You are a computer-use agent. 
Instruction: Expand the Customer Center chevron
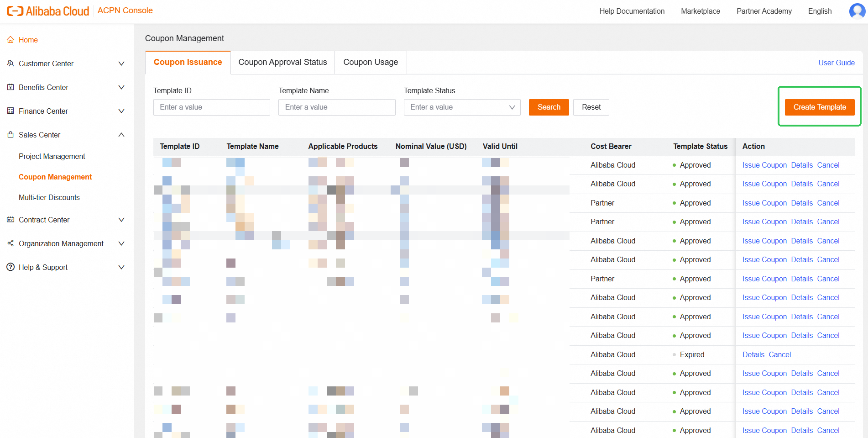pyautogui.click(x=121, y=63)
